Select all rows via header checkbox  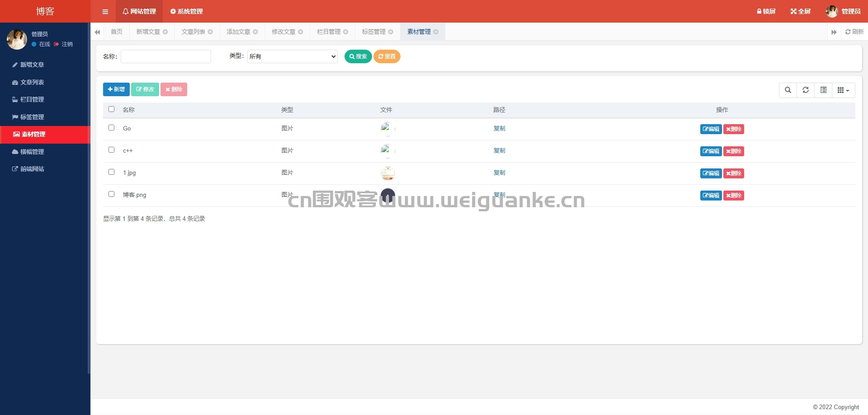[111, 109]
